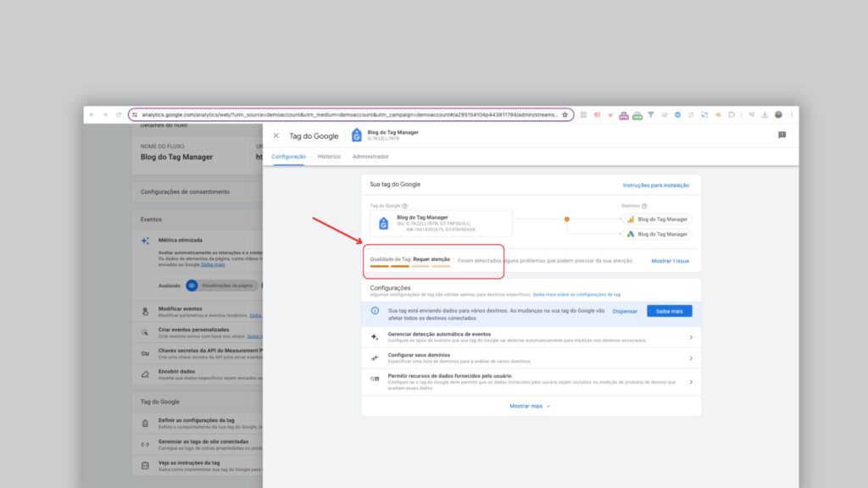Click the Gerenciar tags code brackets icon
The image size is (868, 488).
[145, 444]
